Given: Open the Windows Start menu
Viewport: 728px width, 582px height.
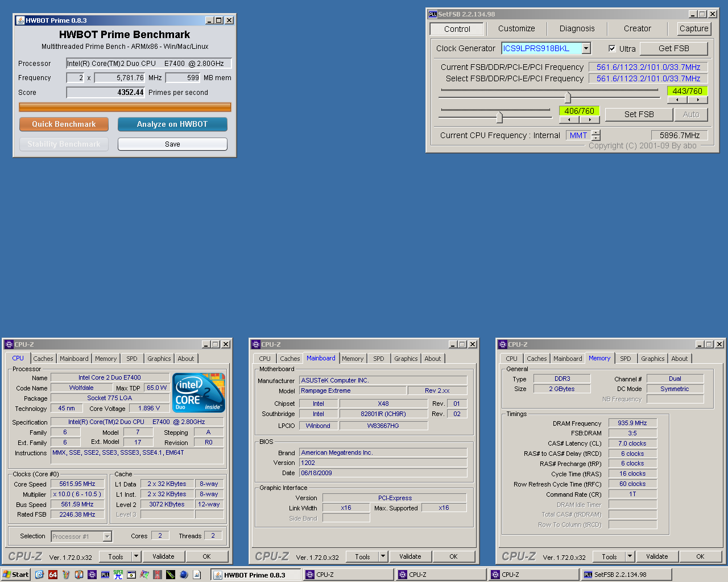Looking at the screenshot, I should [x=16, y=575].
